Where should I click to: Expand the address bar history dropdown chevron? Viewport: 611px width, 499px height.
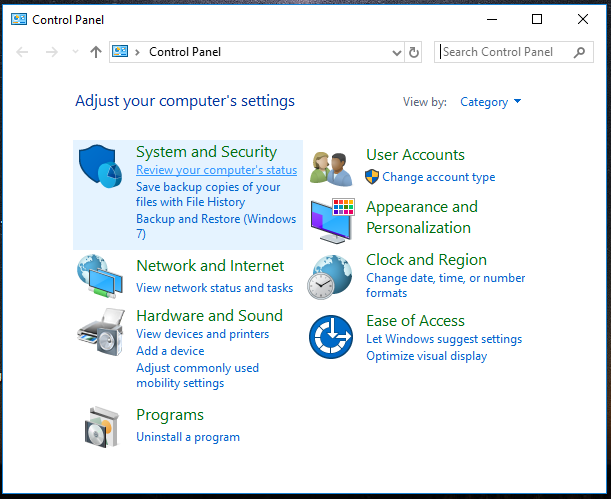click(x=397, y=52)
